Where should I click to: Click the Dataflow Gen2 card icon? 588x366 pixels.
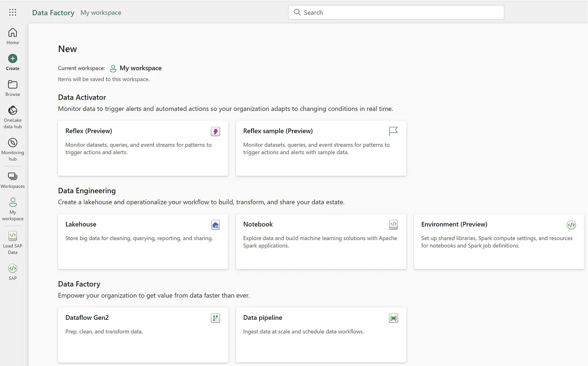click(215, 318)
